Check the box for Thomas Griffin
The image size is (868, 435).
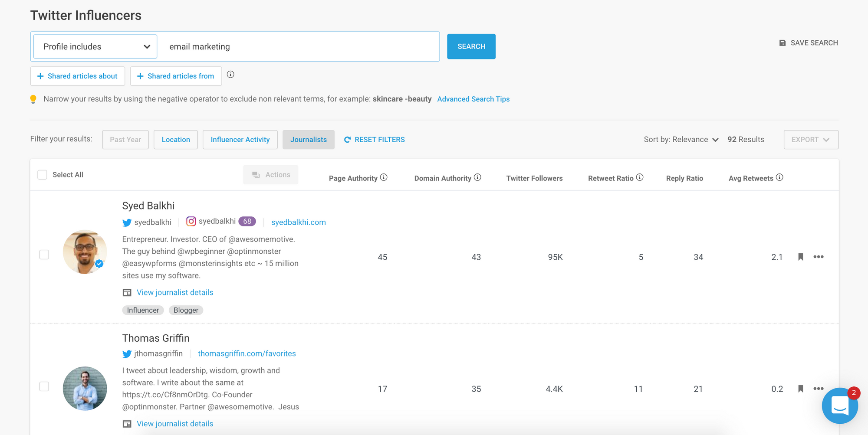[x=44, y=386]
